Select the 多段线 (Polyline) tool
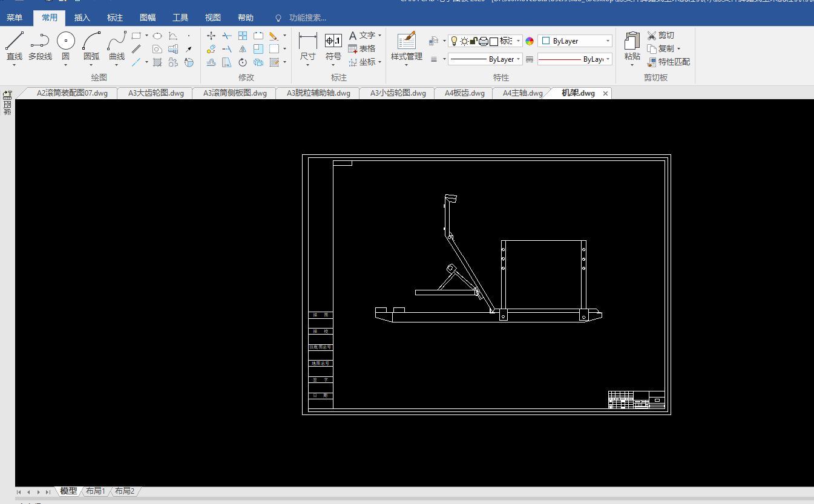This screenshot has width=814, height=504. coord(40,41)
